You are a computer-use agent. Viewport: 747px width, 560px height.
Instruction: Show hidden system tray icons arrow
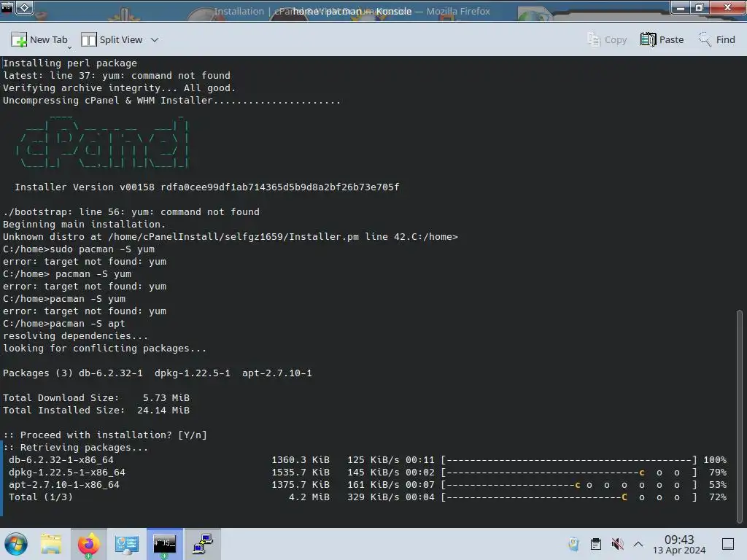(638, 544)
